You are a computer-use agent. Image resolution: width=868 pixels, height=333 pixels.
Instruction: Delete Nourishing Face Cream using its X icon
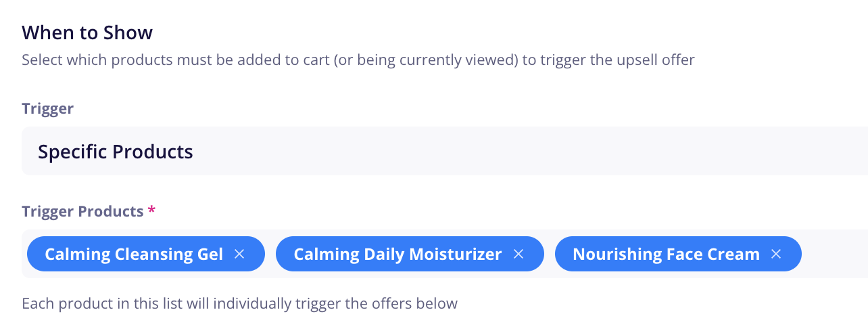coord(776,254)
